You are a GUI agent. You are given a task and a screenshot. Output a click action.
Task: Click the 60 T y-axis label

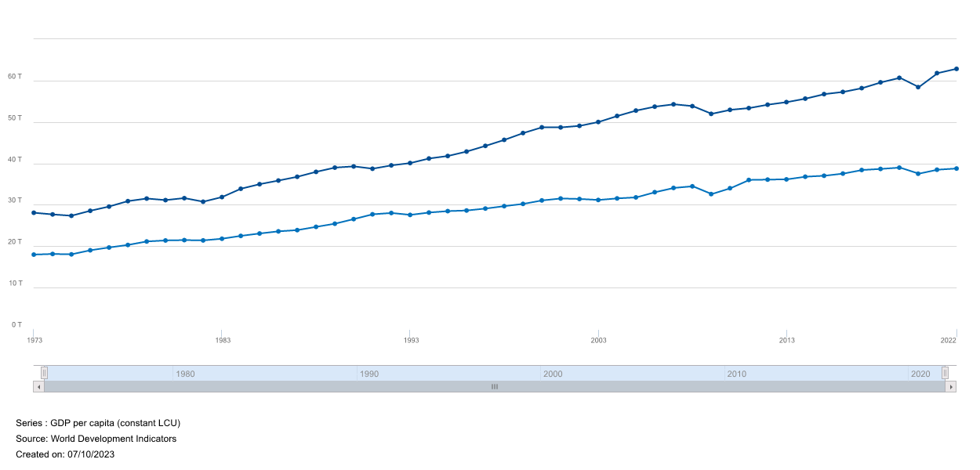pyautogui.click(x=15, y=77)
